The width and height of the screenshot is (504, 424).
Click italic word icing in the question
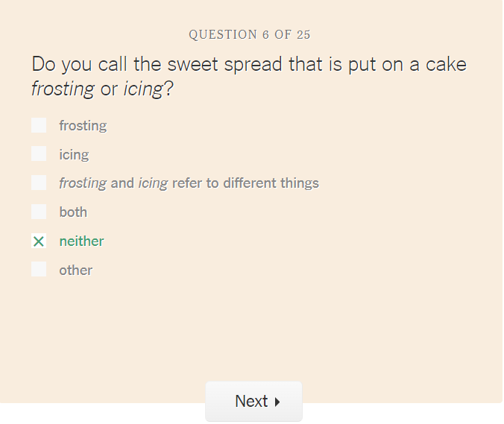[142, 89]
